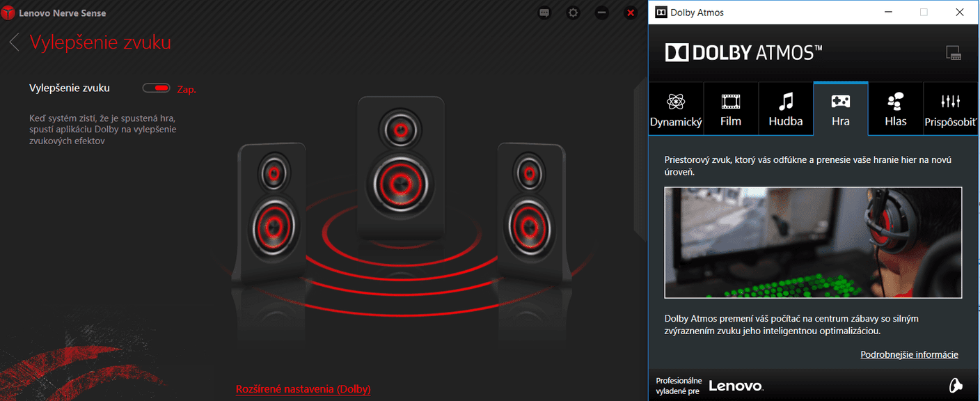Screen dimensions: 980x401
Task: Minimize the Lenovo Nerve Sense window
Action: [602, 13]
